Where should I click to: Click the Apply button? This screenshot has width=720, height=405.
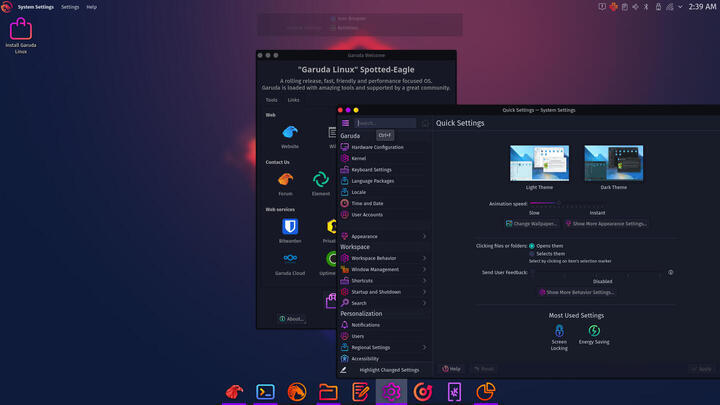[x=702, y=369]
